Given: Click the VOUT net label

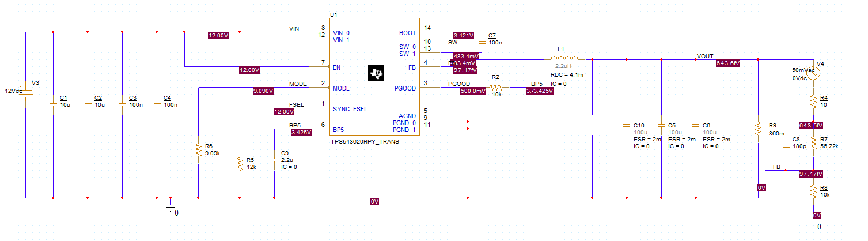Looking at the screenshot, I should [x=705, y=56].
